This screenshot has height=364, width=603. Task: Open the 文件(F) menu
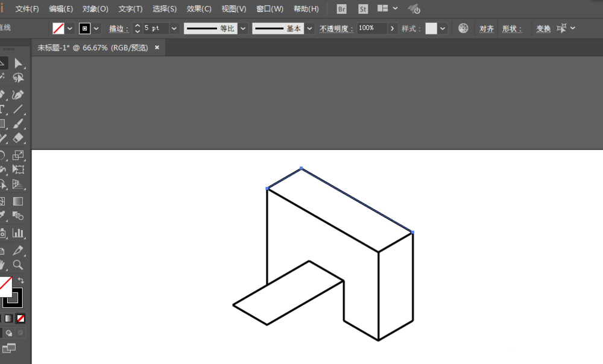27,9
